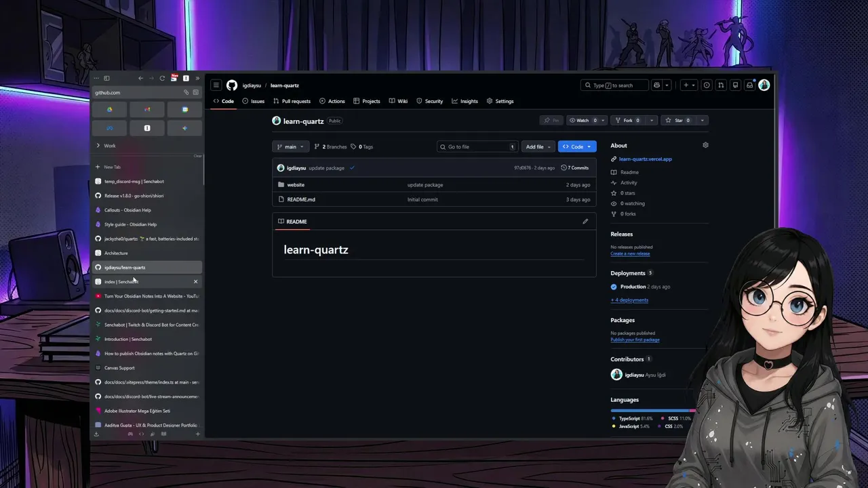The image size is (868, 488).
Task: Open downloads icon at sidebar bottom
Action: [96, 434]
